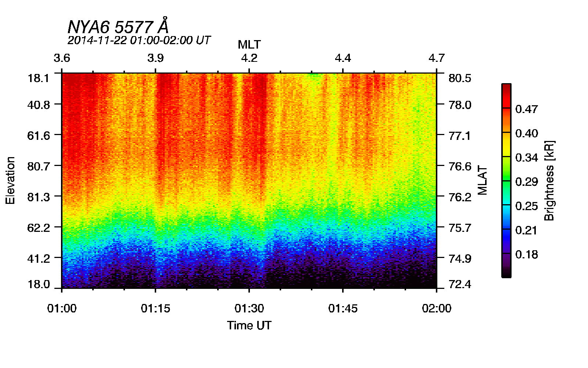Select the date text '2014-11-22 01:00-02:00 UT'
Image resolution: width=588 pixels, height=368 pixels.
tap(139, 40)
